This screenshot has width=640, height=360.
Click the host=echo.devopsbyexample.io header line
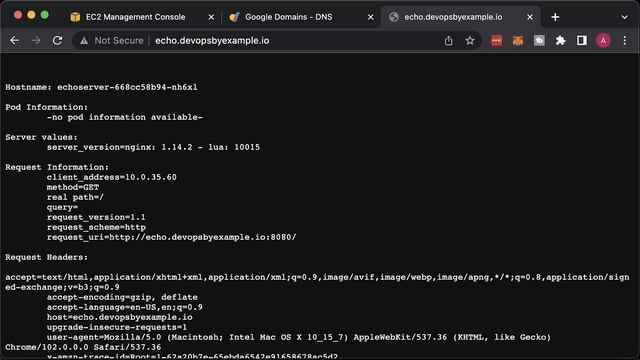point(120,317)
